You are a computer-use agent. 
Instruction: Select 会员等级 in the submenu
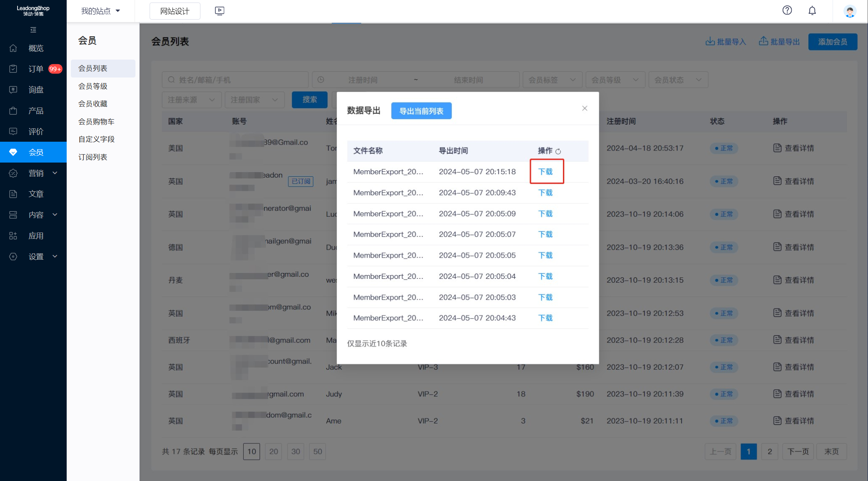[x=93, y=86]
